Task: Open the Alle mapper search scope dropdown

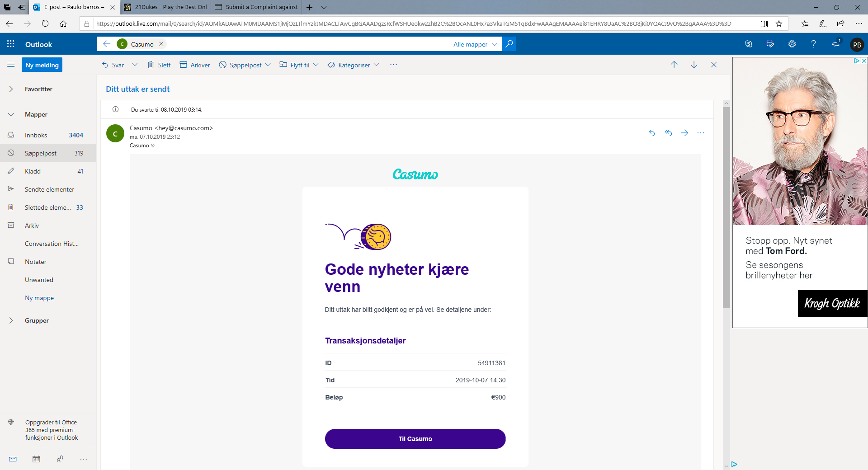Action: (475, 44)
